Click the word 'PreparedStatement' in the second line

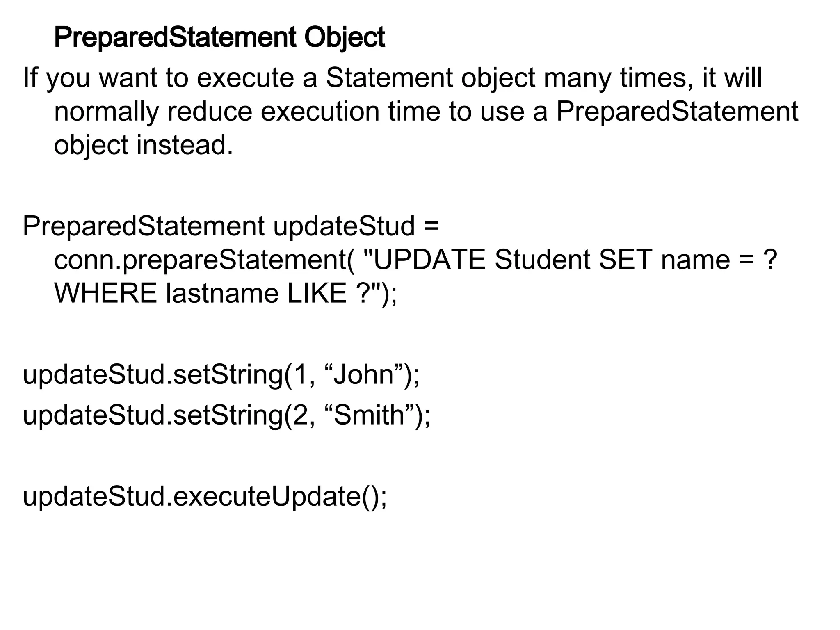click(x=677, y=112)
